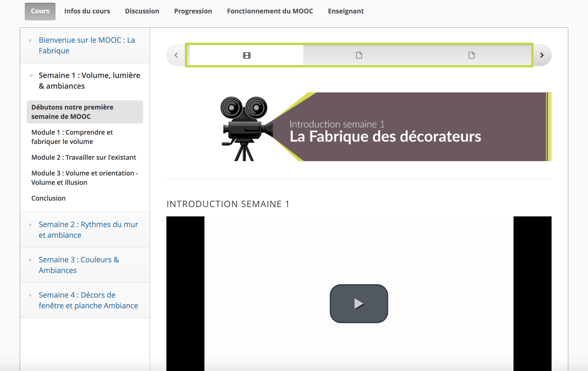Open the second unit document icon
The image size is (588, 371).
359,55
